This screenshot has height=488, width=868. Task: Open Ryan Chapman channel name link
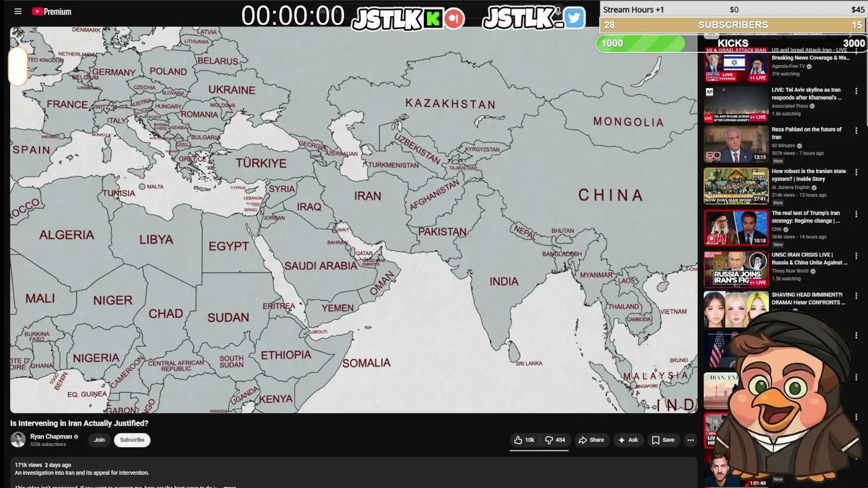(x=51, y=437)
